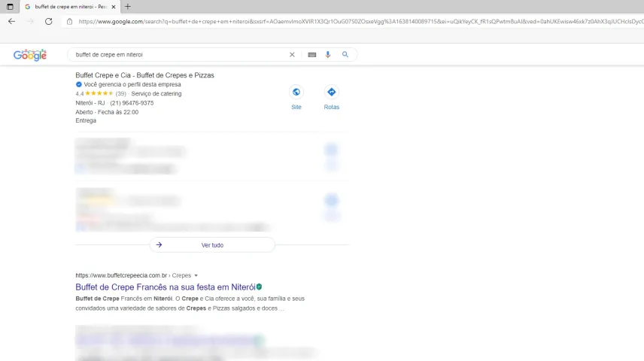Click the site info lock icon in address bar
The height and width of the screenshot is (361, 644).
(70, 22)
